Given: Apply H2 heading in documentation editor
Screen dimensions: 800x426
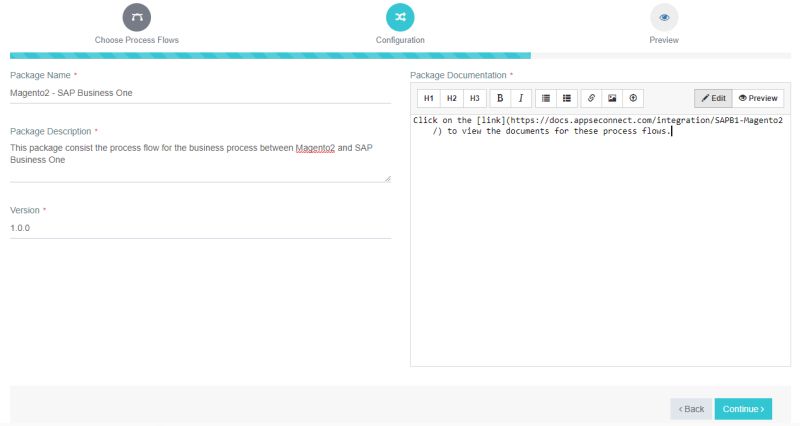Looking at the screenshot, I should pos(452,98).
